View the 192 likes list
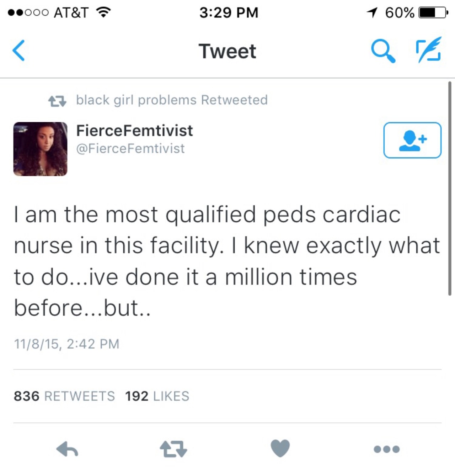Screen dimensions: 455x476 [157, 396]
